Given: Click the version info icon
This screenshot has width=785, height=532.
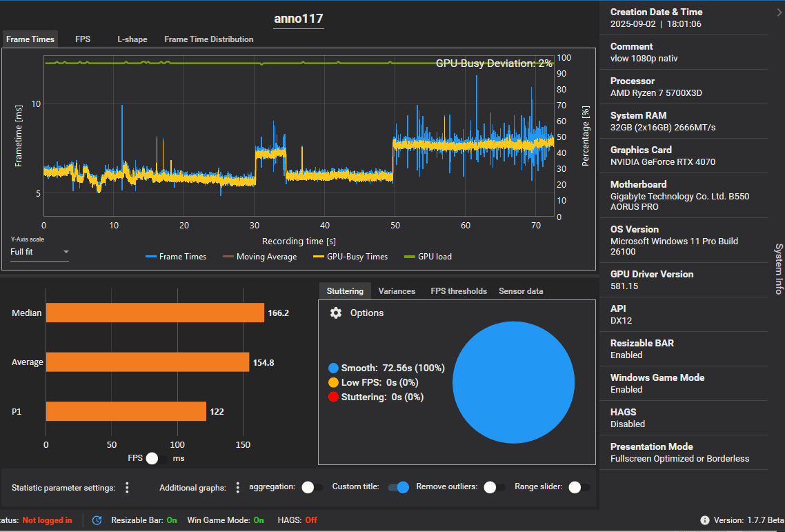Looking at the screenshot, I should tap(704, 520).
